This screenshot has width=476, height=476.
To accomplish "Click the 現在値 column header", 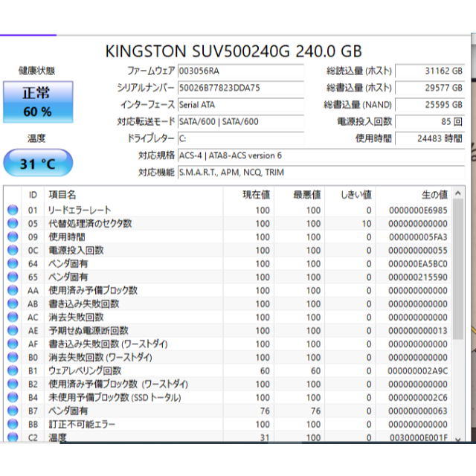I will (249, 195).
